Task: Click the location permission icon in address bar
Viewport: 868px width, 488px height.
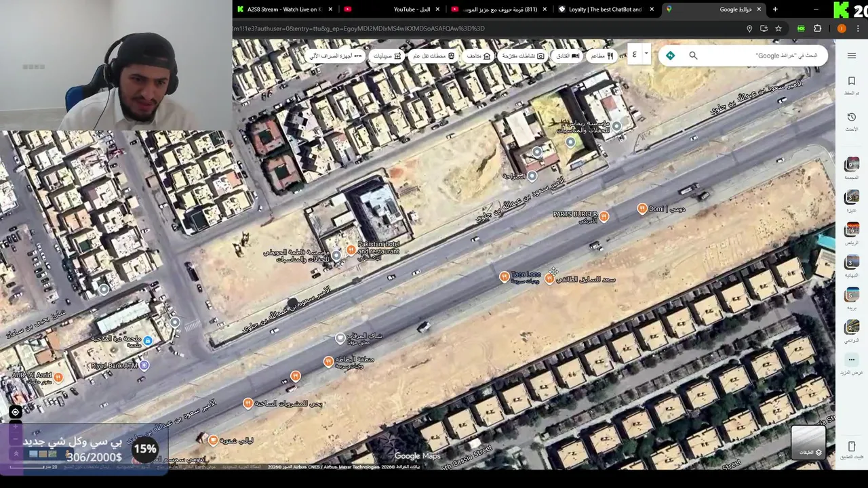Action: pyautogui.click(x=749, y=28)
